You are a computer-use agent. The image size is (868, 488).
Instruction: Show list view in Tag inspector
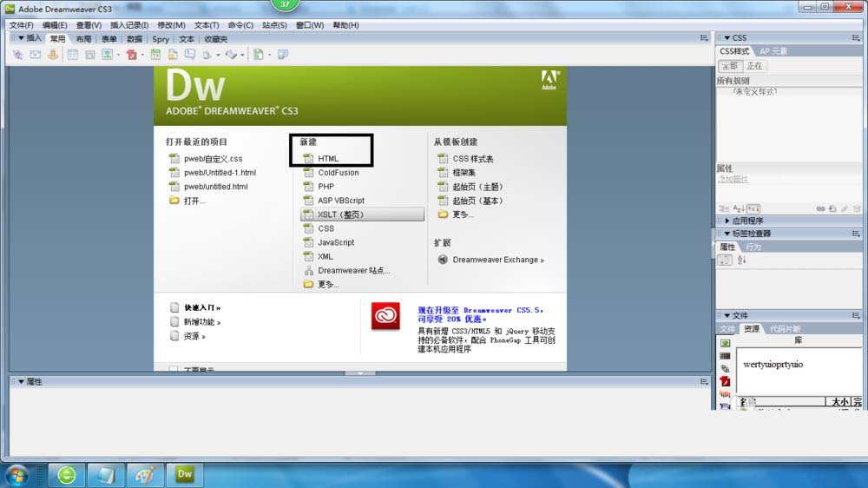(742, 260)
